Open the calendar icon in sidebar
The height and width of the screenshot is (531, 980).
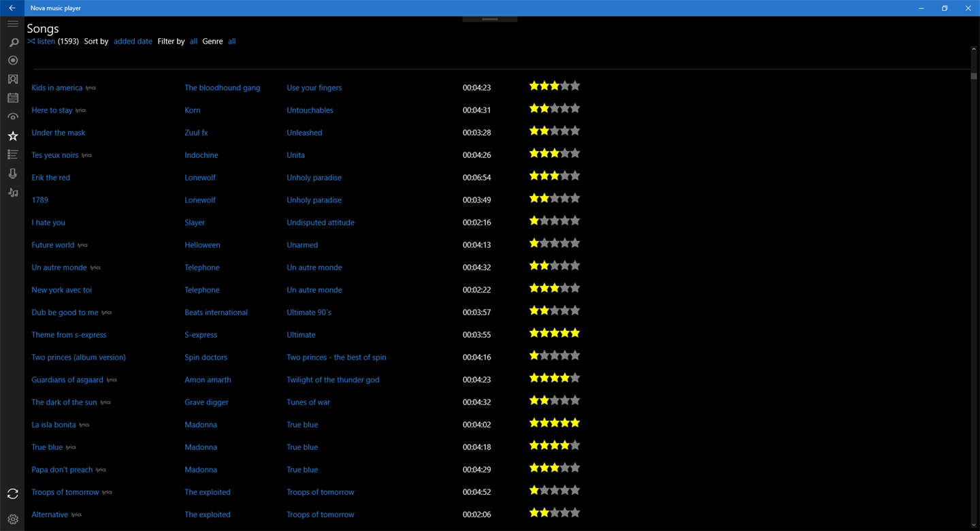12,98
